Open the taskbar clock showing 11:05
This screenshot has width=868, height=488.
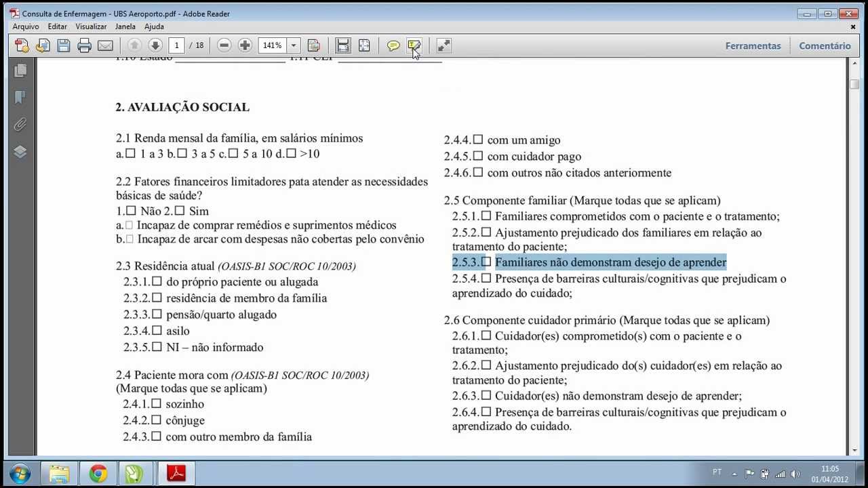pyautogui.click(x=830, y=474)
